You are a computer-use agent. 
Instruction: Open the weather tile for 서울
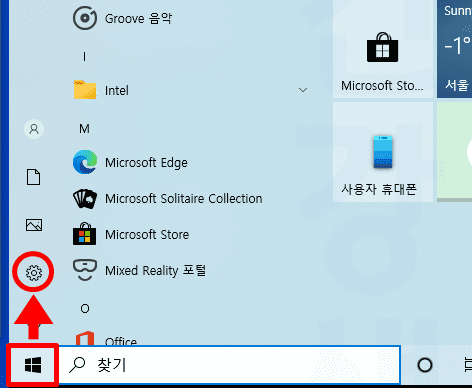coord(455,50)
